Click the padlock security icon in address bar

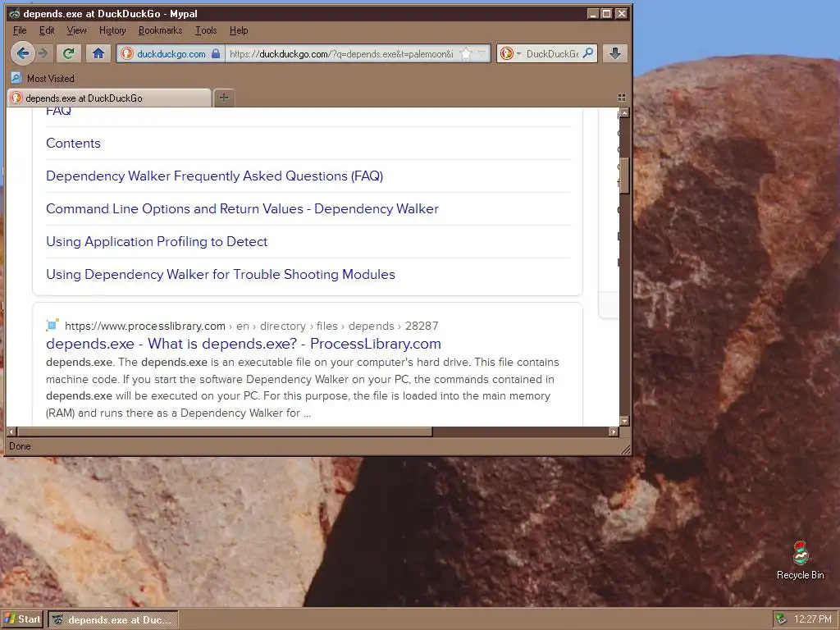click(216, 53)
